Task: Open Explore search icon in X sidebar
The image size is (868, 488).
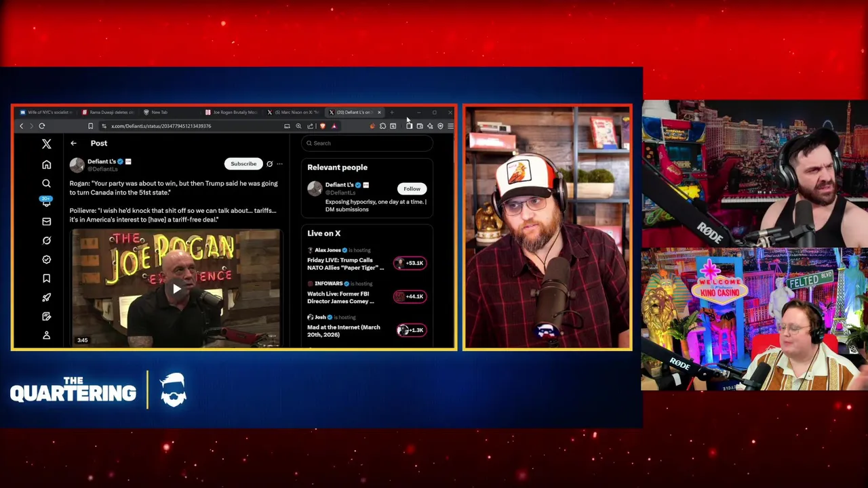Action: tap(46, 184)
